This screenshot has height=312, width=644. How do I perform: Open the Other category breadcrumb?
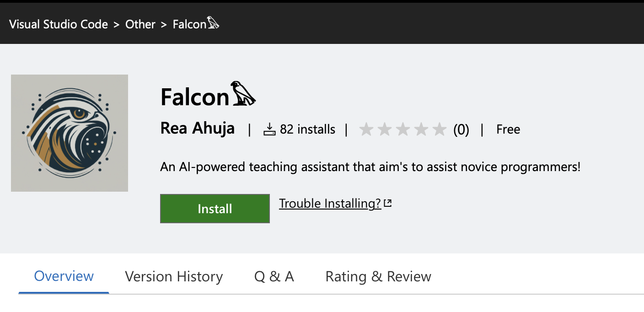click(x=140, y=24)
